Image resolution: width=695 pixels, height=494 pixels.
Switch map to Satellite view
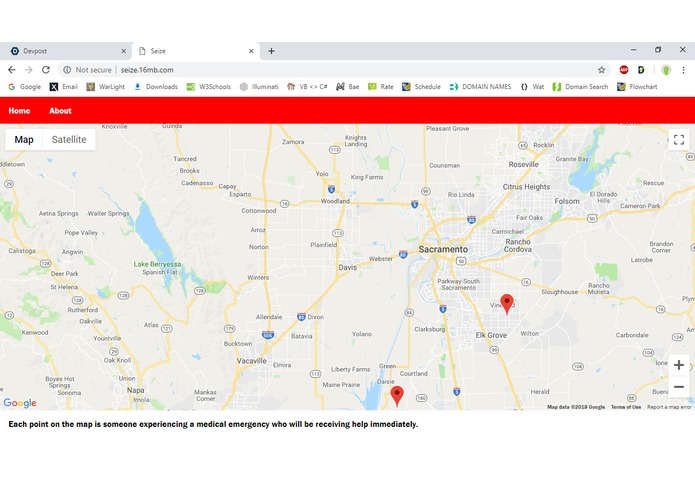pyautogui.click(x=69, y=140)
